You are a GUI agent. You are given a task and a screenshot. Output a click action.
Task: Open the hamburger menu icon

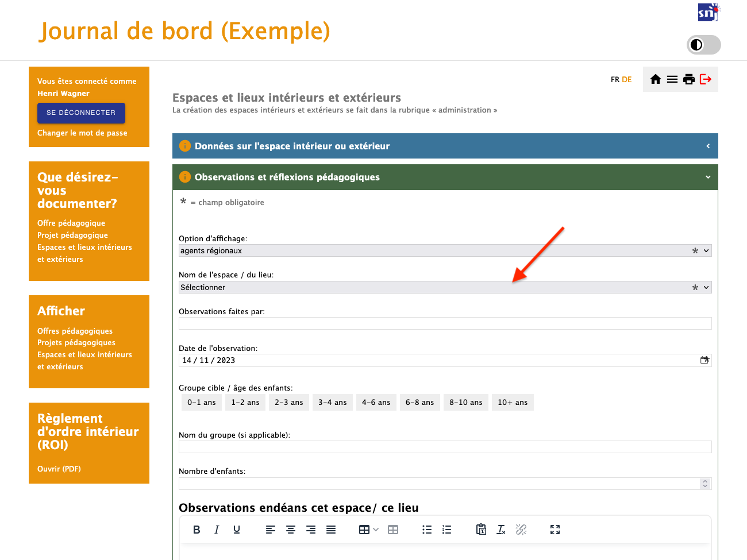672,79
